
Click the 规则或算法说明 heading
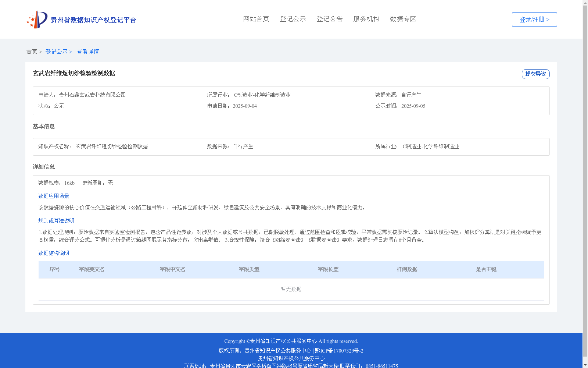56,221
